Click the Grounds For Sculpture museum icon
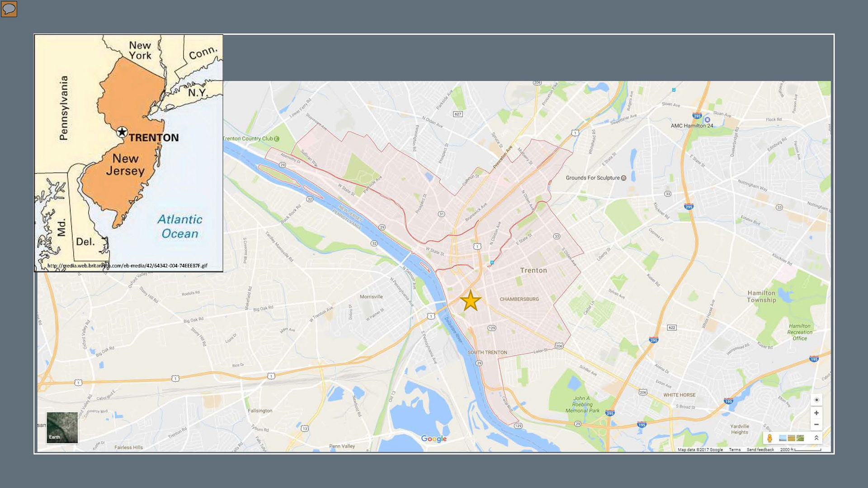This screenshot has width=868, height=488. click(x=624, y=178)
